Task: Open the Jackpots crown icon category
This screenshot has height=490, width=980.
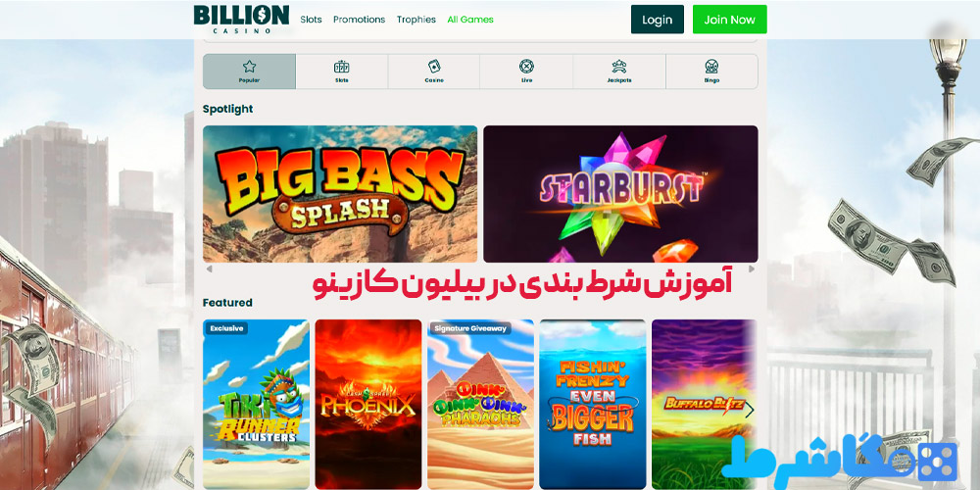Action: pos(618,72)
